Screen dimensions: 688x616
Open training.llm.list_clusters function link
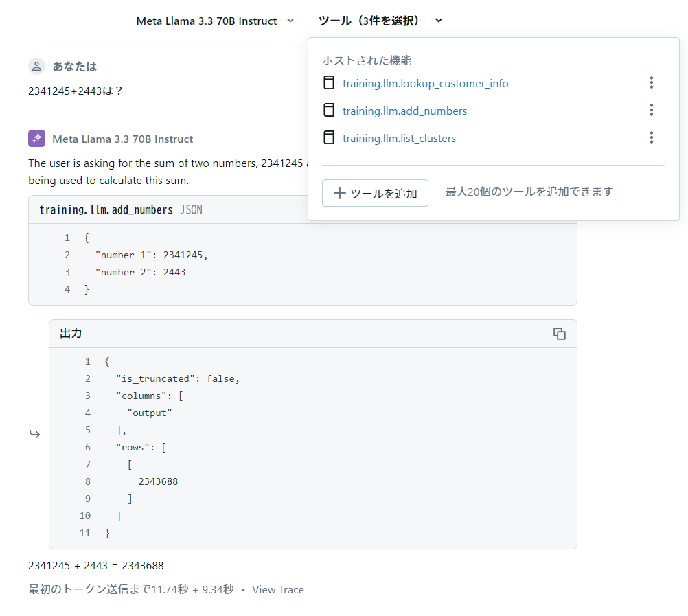[x=399, y=139]
